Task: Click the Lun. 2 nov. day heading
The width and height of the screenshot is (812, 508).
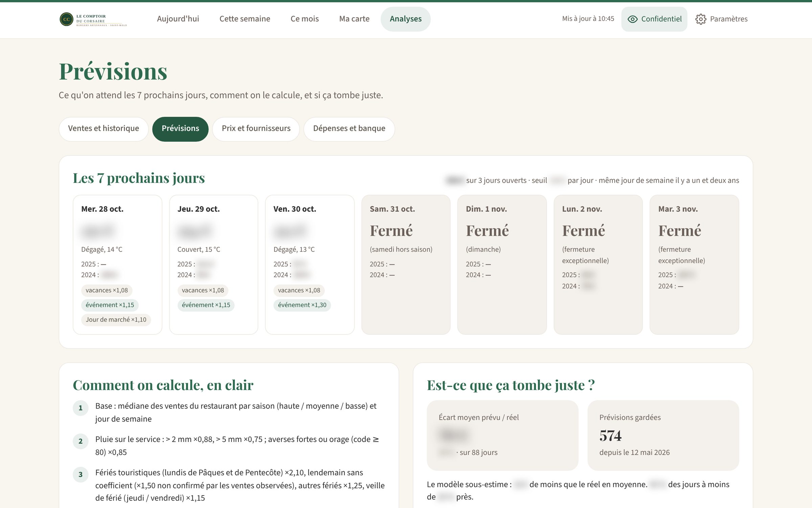Action: click(582, 209)
